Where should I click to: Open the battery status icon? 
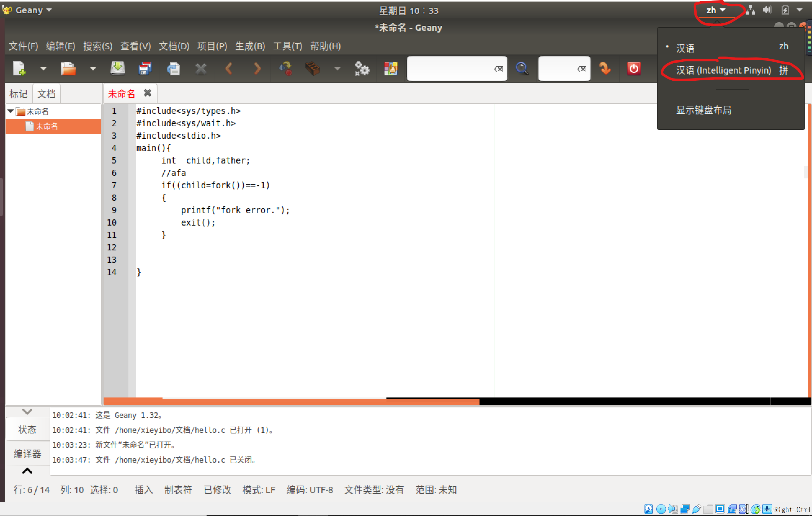(x=785, y=10)
